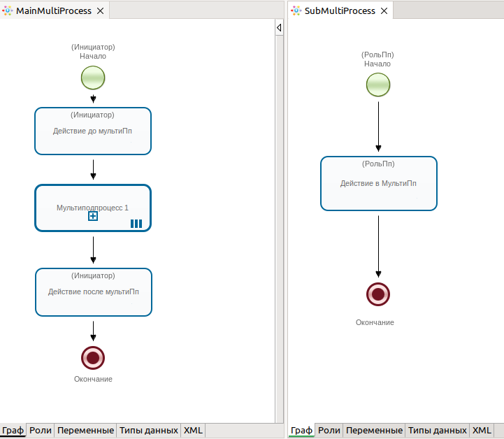Click the SubMultiProcess start event circle
The height and width of the screenshot is (439, 504).
click(x=378, y=85)
